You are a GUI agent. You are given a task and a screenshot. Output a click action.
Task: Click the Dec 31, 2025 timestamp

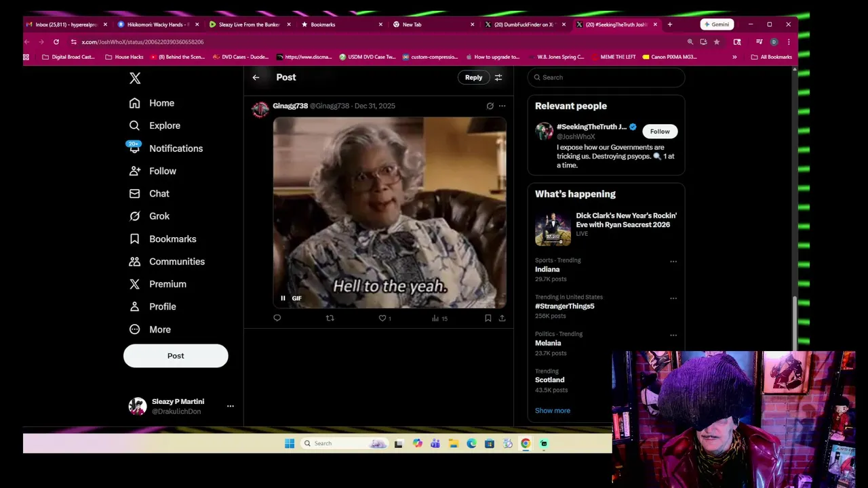375,106
